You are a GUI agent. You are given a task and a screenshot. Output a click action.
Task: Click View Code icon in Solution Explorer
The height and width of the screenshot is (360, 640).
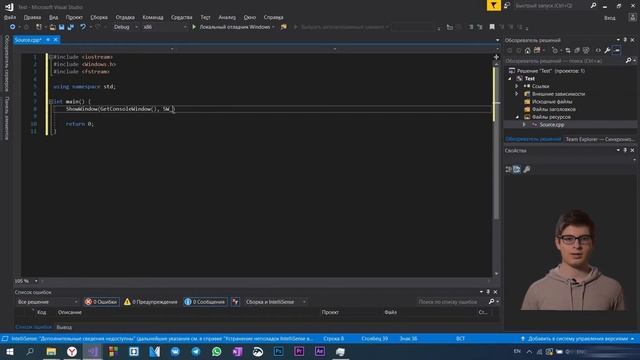(x=598, y=51)
